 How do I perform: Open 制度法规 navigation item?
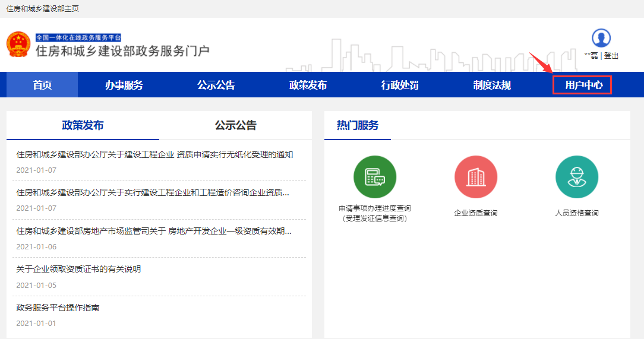pyautogui.click(x=492, y=85)
